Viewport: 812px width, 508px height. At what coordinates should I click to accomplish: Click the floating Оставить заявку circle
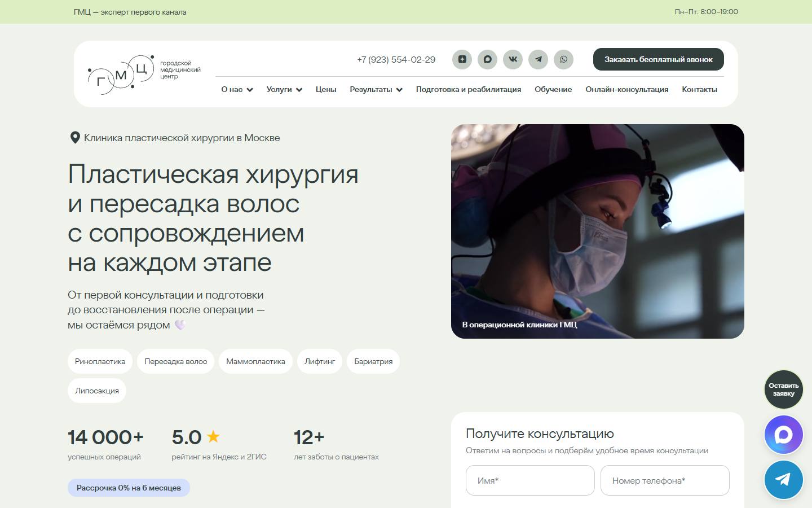(783, 389)
